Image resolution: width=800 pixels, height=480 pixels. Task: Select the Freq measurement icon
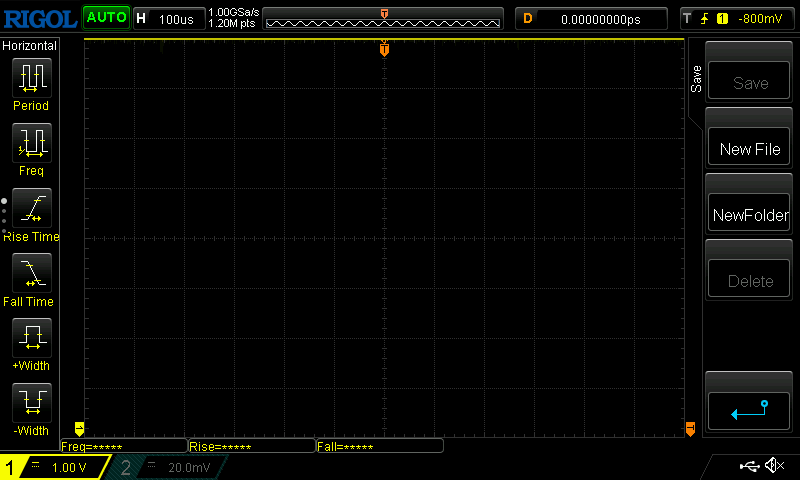point(32,142)
